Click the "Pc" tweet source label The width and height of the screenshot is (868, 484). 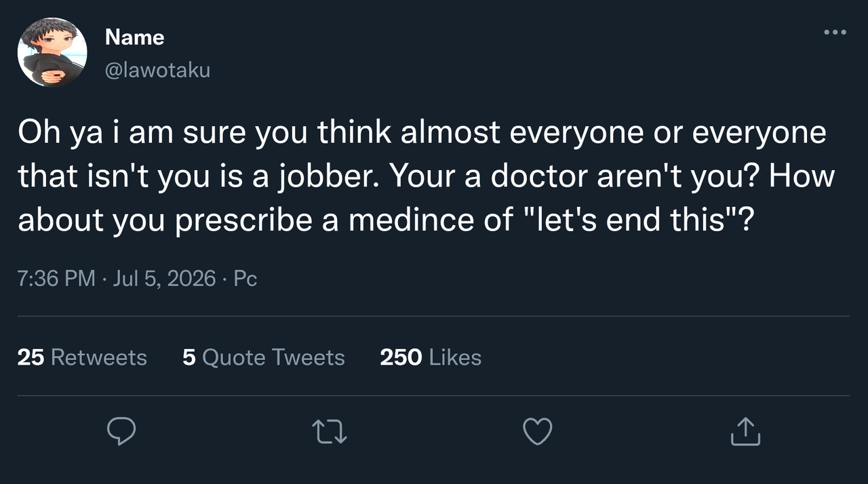click(245, 279)
